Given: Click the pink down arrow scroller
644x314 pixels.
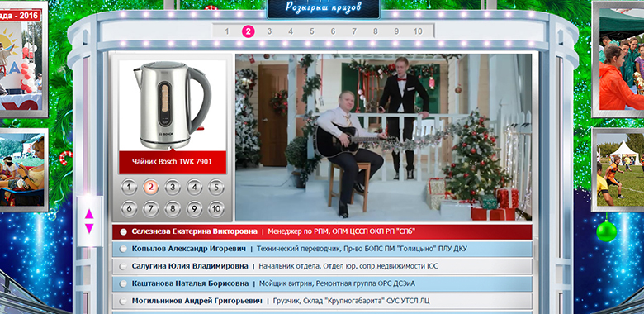Looking at the screenshot, I should pos(89,228).
